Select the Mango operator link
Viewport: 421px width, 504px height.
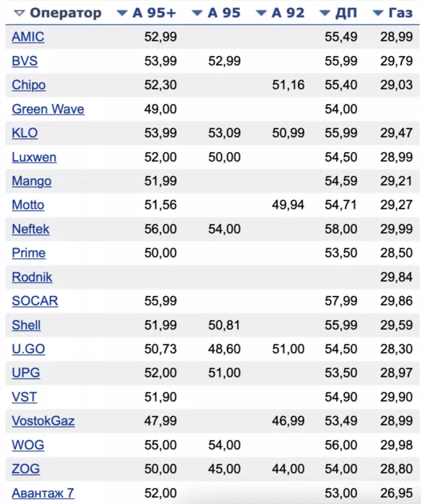click(x=31, y=182)
